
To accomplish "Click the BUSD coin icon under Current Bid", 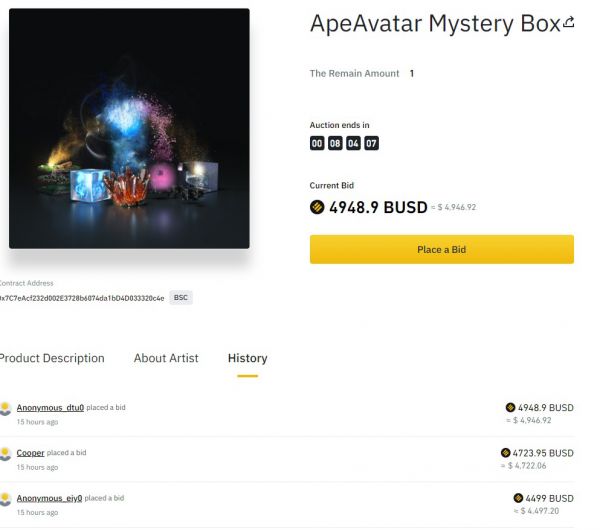I will [318, 208].
